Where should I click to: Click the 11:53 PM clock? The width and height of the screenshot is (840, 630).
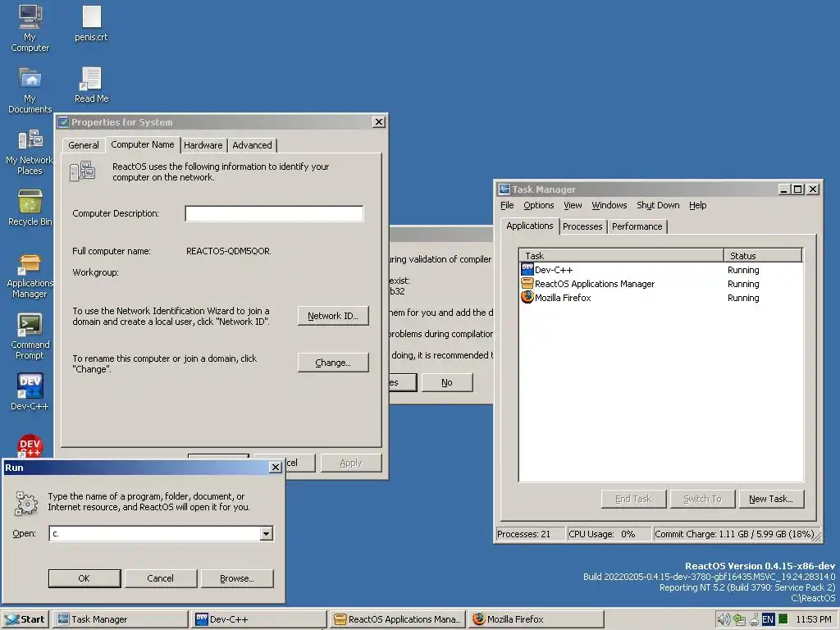813,619
